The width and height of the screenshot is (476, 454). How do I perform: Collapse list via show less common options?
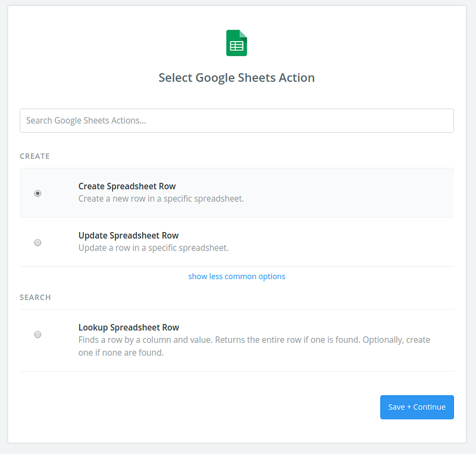[x=236, y=276]
